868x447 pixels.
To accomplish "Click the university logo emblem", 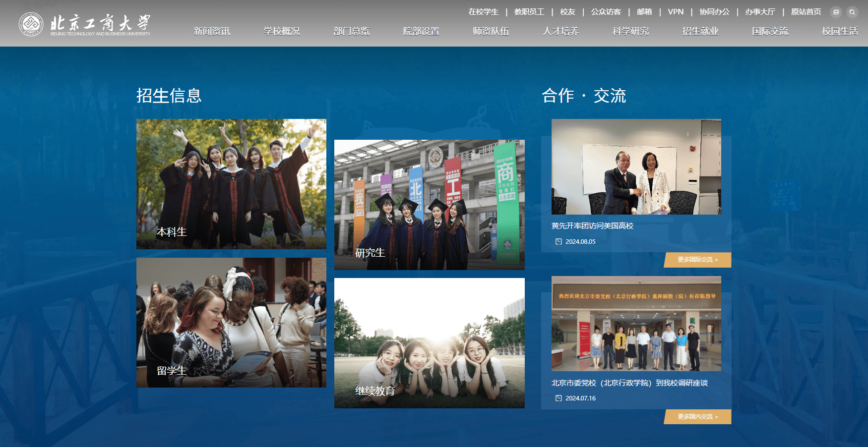I will (x=31, y=24).
